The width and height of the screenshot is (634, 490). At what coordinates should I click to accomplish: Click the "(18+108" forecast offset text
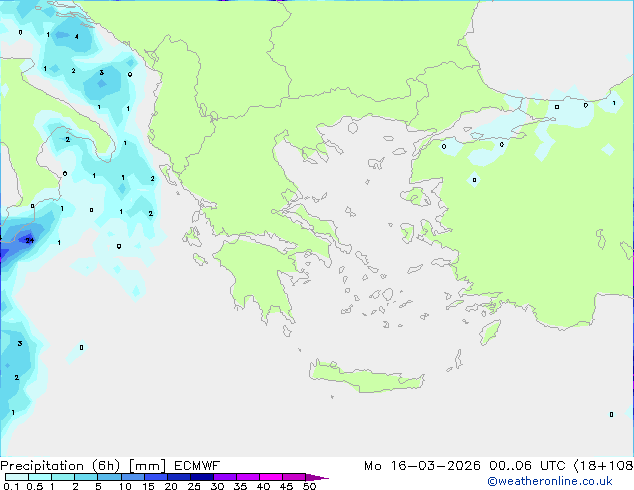coord(604,466)
